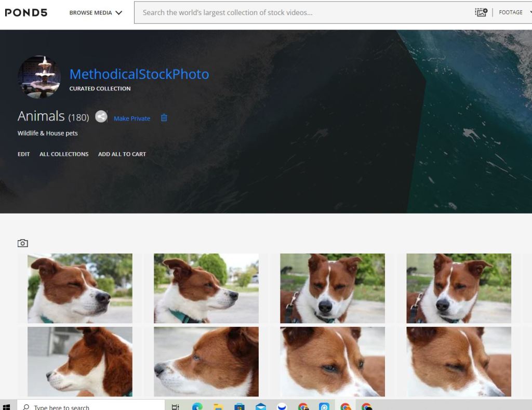Image resolution: width=532 pixels, height=410 pixels.
Task: Click the share collection icon
Action: [101, 117]
